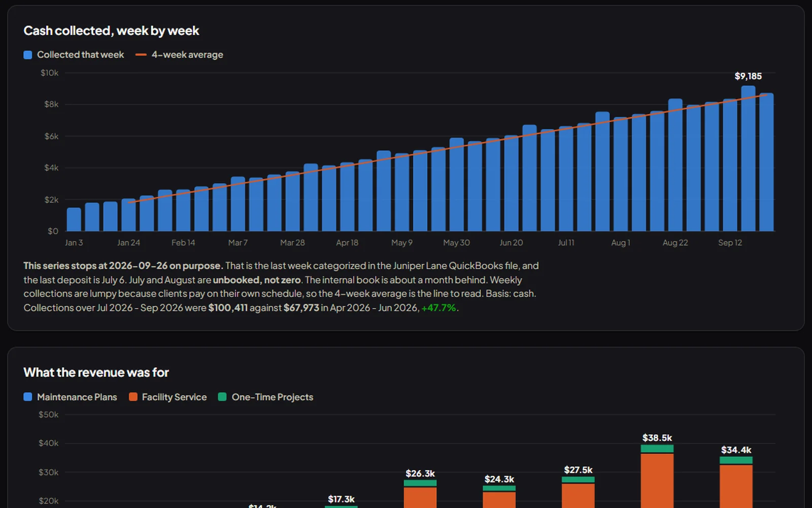Click the $100,411 collections total
Image resolution: width=812 pixels, height=508 pixels.
click(x=228, y=308)
